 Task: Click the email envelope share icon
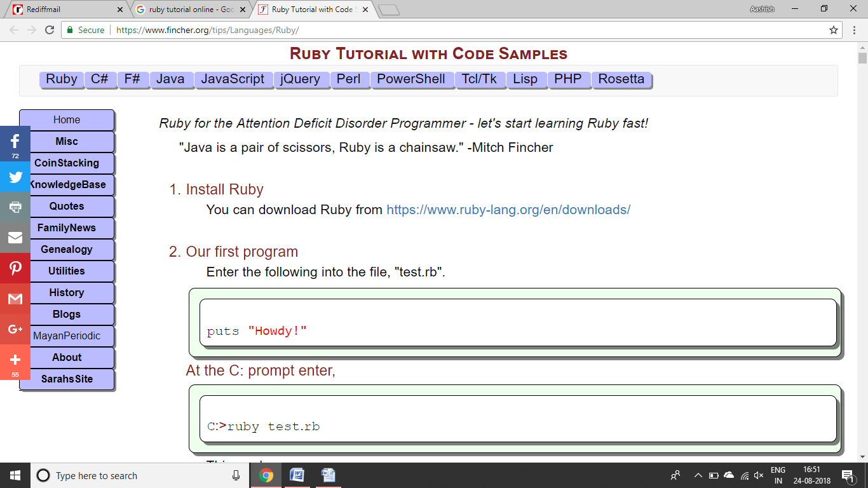point(15,238)
